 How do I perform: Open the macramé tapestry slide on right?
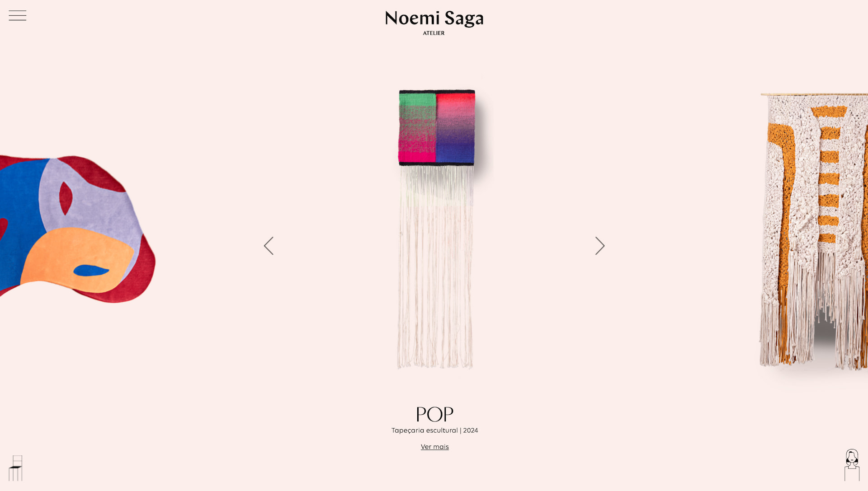click(x=813, y=232)
